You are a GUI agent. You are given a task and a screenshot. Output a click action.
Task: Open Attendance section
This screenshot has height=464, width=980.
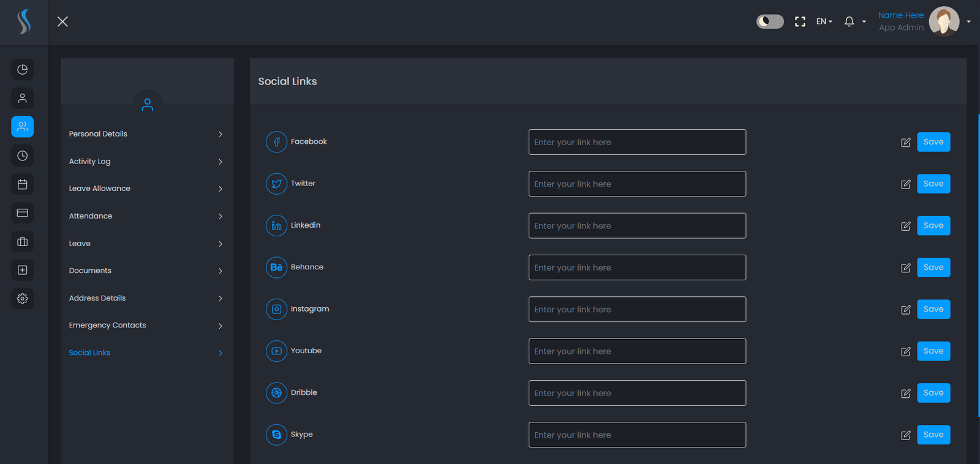point(146,216)
